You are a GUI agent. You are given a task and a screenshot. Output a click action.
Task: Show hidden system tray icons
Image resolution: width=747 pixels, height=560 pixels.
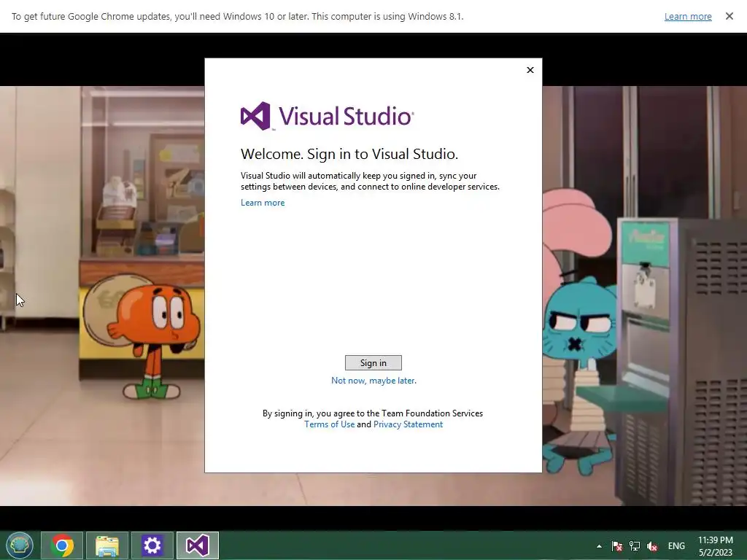click(600, 546)
